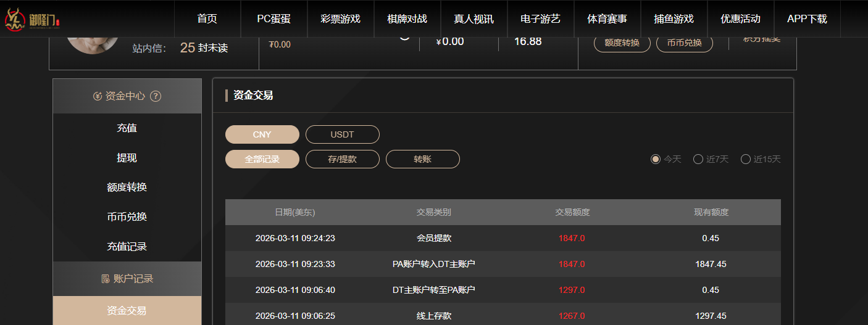Open the PC蛋蛋 menu item
Screen dimensions: 868x325
(273, 19)
